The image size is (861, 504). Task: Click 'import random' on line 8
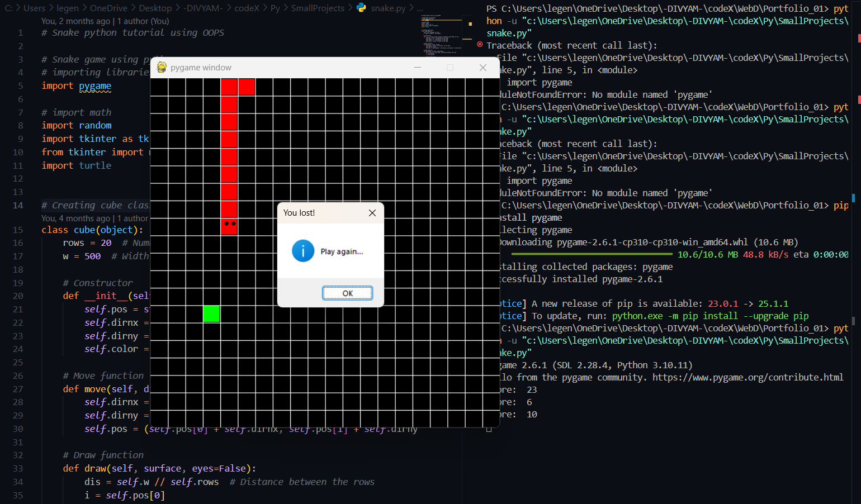76,125
